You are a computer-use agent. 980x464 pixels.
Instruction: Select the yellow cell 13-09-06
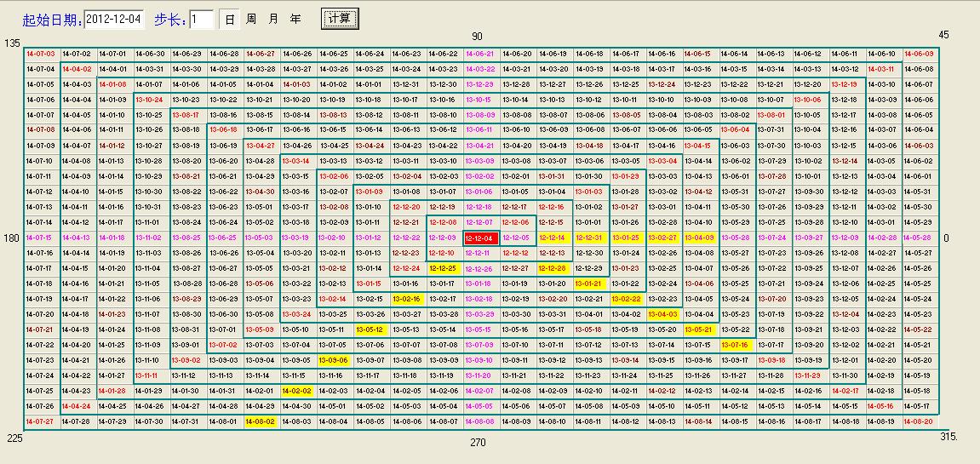[x=333, y=360]
